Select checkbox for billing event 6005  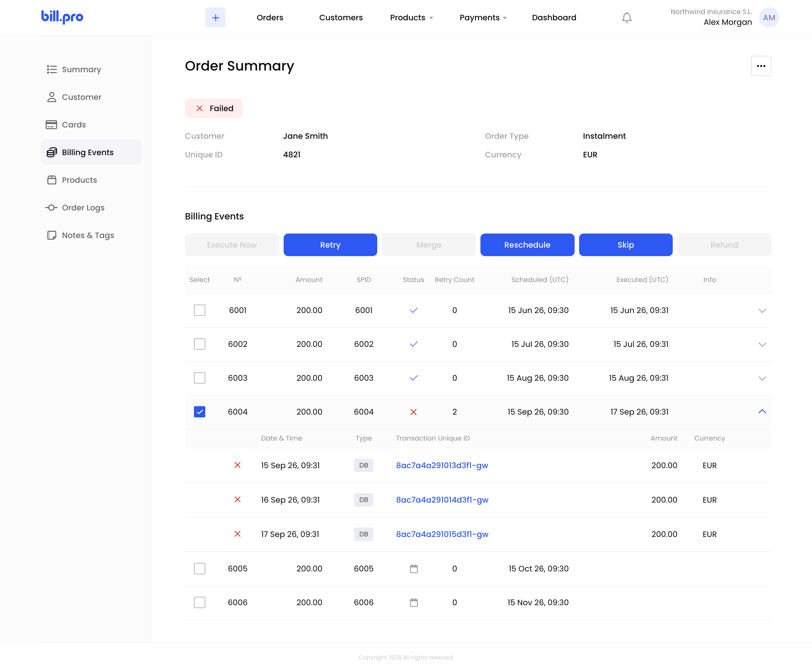(x=200, y=569)
